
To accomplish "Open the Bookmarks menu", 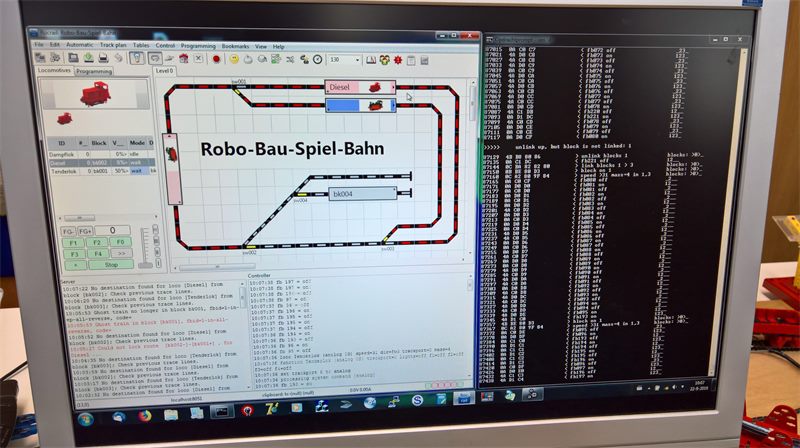I will [x=235, y=46].
